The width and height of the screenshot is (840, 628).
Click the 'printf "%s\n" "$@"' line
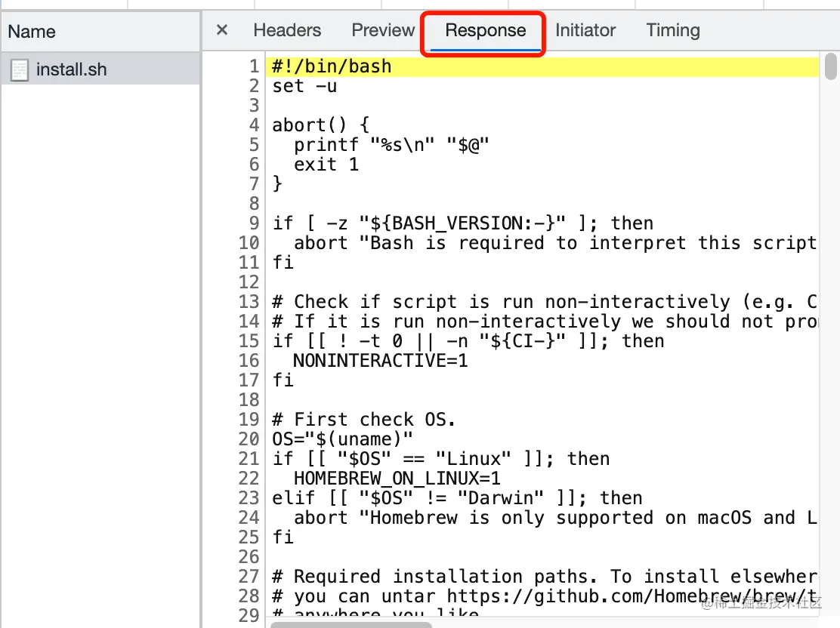click(391, 145)
